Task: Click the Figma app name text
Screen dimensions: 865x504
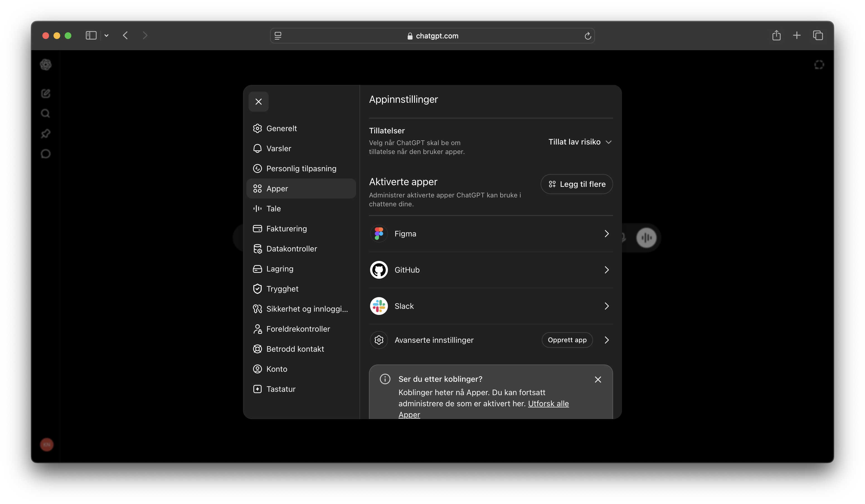Action: (x=405, y=234)
